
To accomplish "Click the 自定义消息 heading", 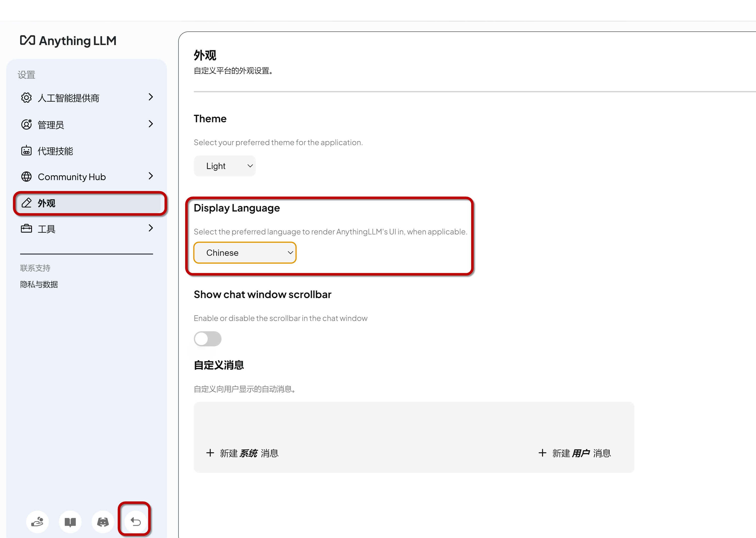I will [219, 365].
